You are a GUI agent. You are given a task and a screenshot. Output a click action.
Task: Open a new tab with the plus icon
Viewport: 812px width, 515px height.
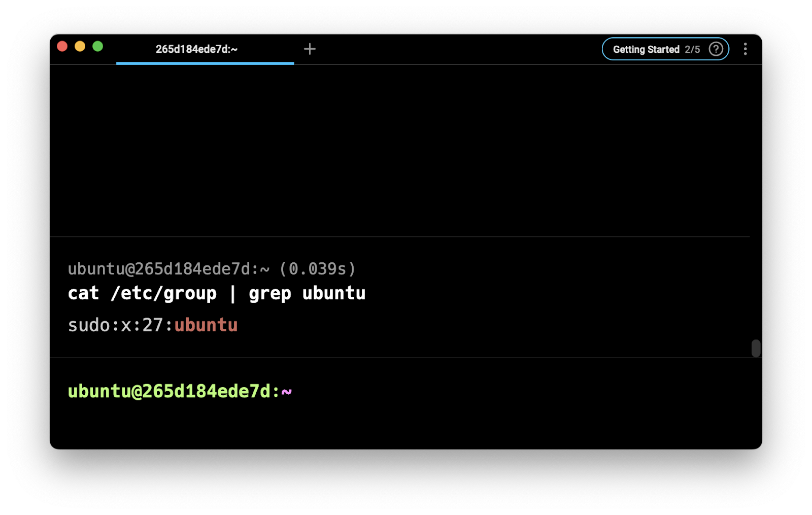click(x=310, y=49)
